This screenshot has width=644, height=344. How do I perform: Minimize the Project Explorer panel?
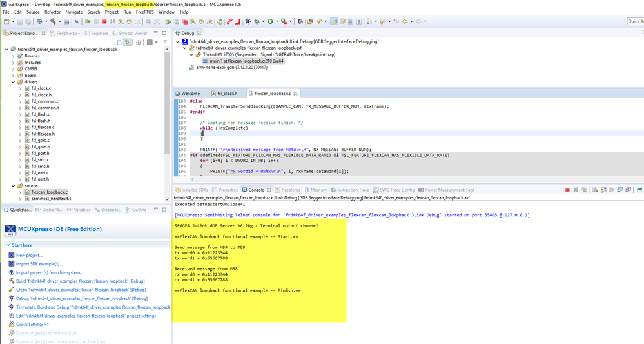point(155,32)
